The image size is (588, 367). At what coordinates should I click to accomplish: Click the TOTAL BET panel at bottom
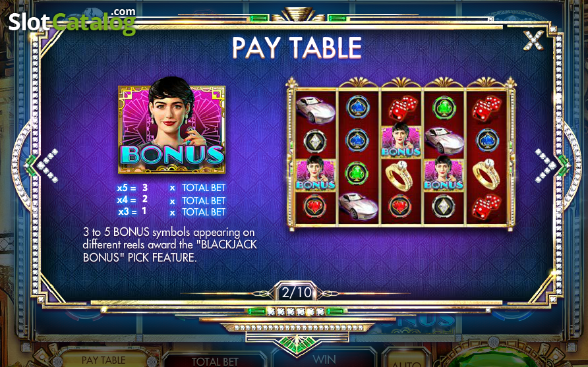[215, 360]
